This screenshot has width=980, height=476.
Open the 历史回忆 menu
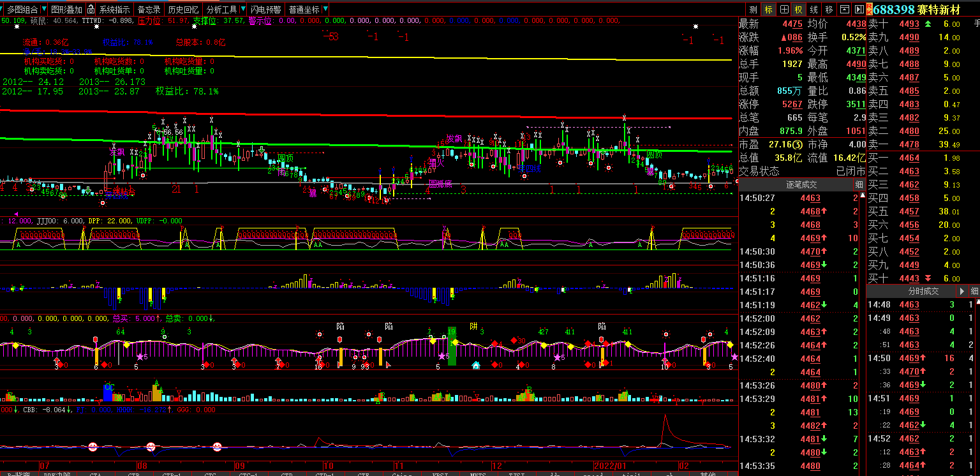point(183,10)
